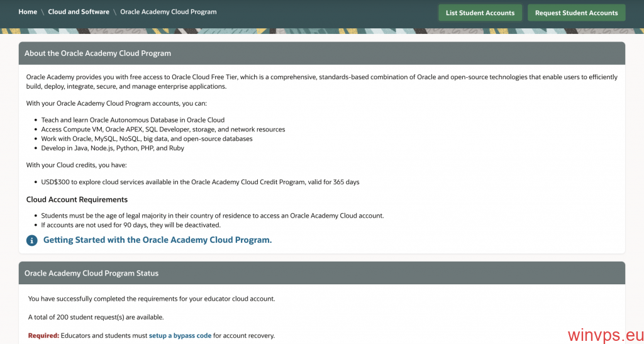Select the Develop in Java, Node.js bullet
This screenshot has height=344, width=644.
click(113, 148)
